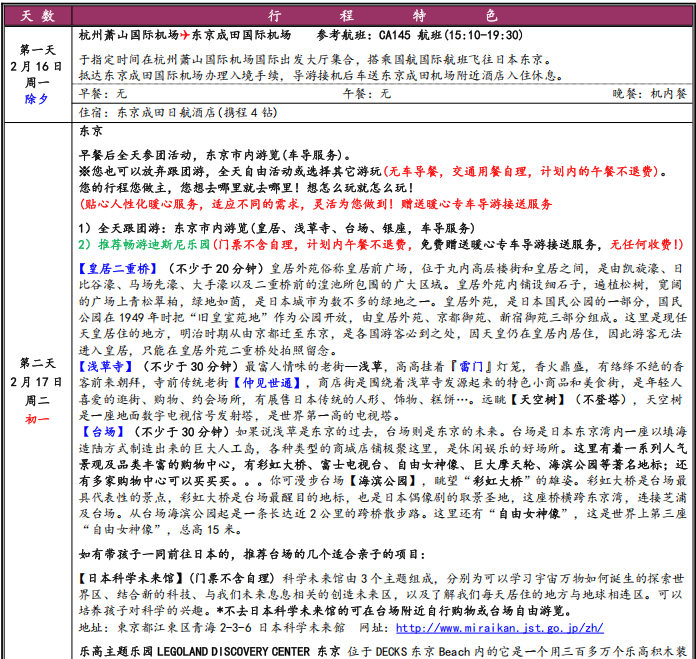Click the LEGOLAND DISCOVERY CENTER text
The height and width of the screenshot is (659, 696).
click(231, 650)
